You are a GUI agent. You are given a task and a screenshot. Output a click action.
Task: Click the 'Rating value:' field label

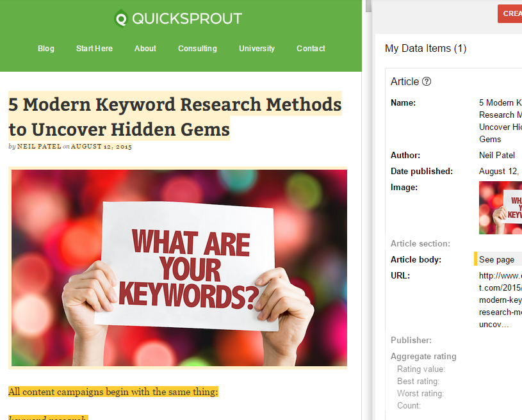point(421,369)
